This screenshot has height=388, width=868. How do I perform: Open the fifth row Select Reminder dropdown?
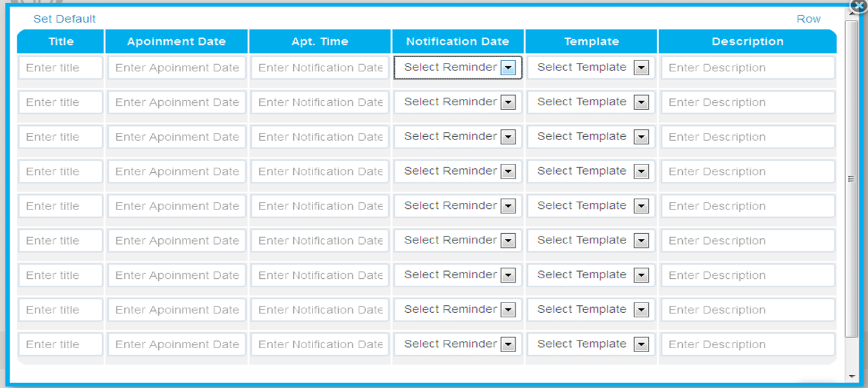click(x=458, y=206)
